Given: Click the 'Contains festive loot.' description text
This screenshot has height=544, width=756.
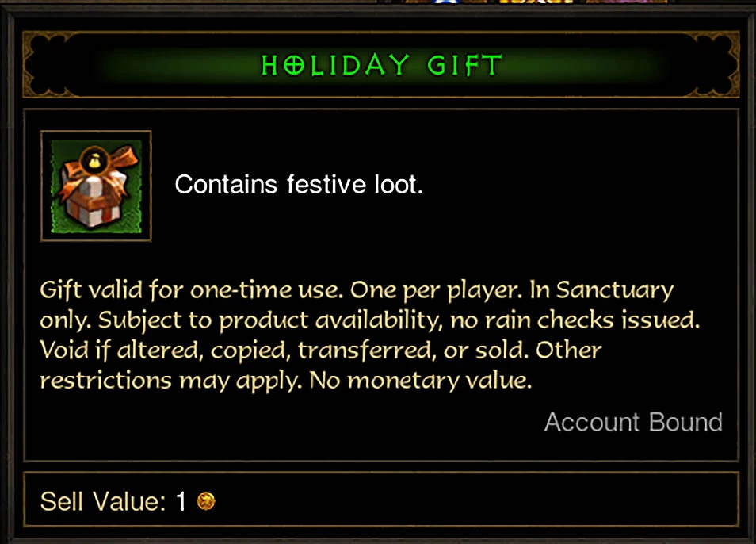Looking at the screenshot, I should coord(299,185).
